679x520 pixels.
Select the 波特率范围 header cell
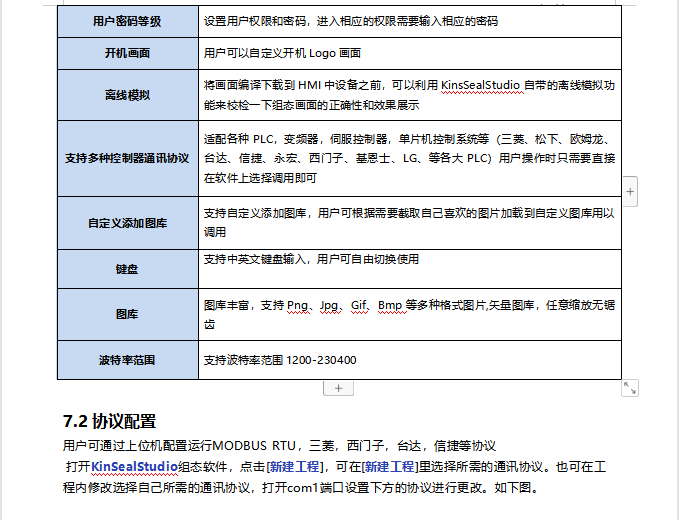click(x=128, y=360)
